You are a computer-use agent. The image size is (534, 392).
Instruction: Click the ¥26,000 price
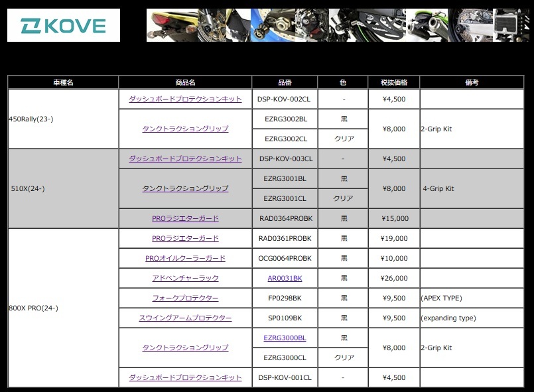[x=394, y=278]
